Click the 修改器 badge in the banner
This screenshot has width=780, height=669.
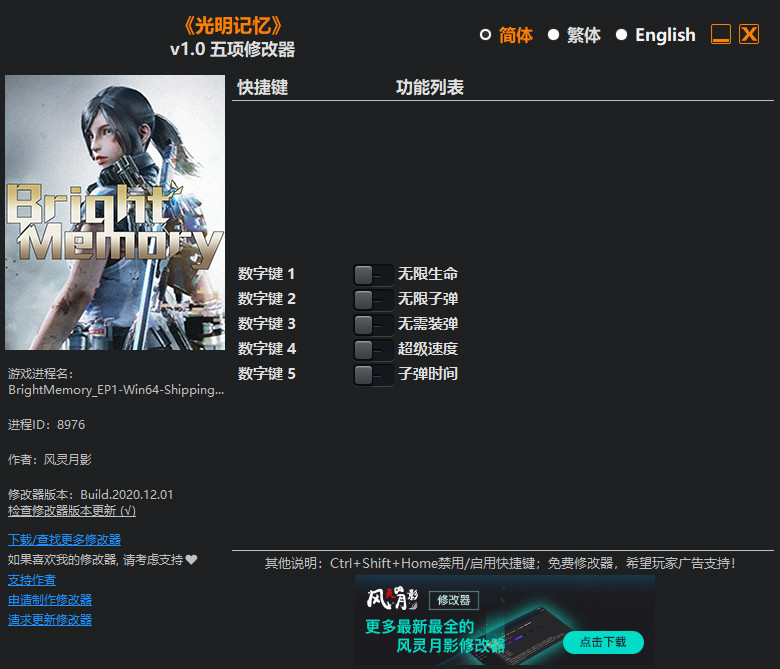[x=454, y=601]
